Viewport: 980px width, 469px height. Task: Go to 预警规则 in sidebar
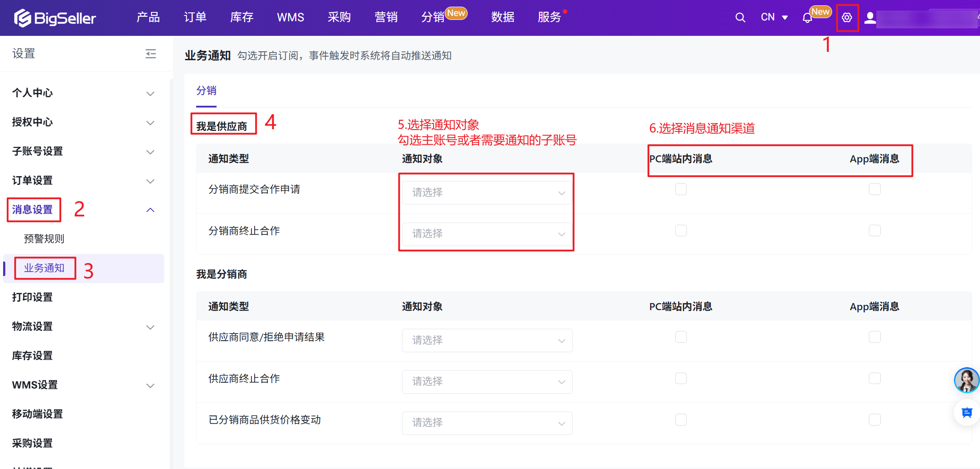[x=44, y=239]
